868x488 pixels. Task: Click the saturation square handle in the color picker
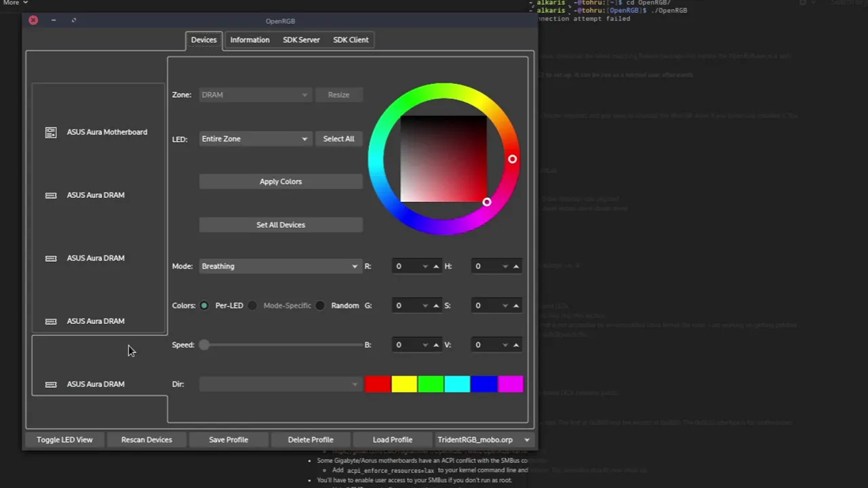[487, 202]
